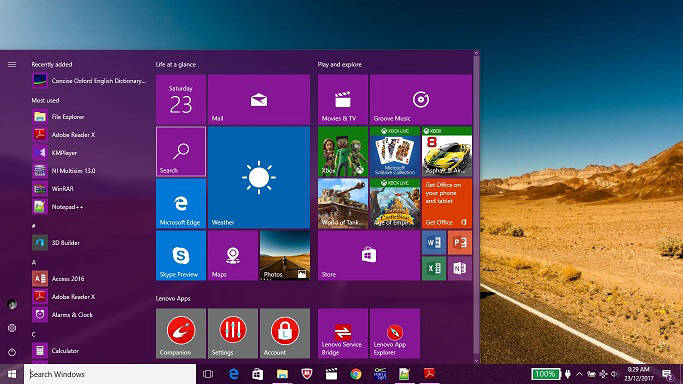Open the Store tile
This screenshot has width=683, height=384.
[369, 256]
